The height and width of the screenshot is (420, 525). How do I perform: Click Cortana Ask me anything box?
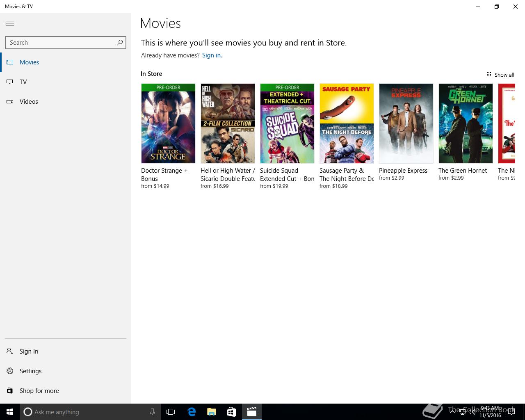coord(90,412)
